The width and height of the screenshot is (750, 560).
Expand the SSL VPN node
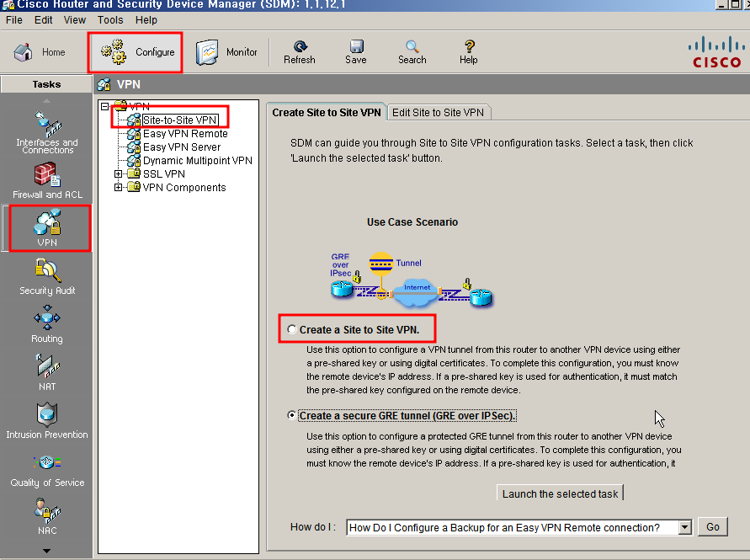click(x=118, y=173)
